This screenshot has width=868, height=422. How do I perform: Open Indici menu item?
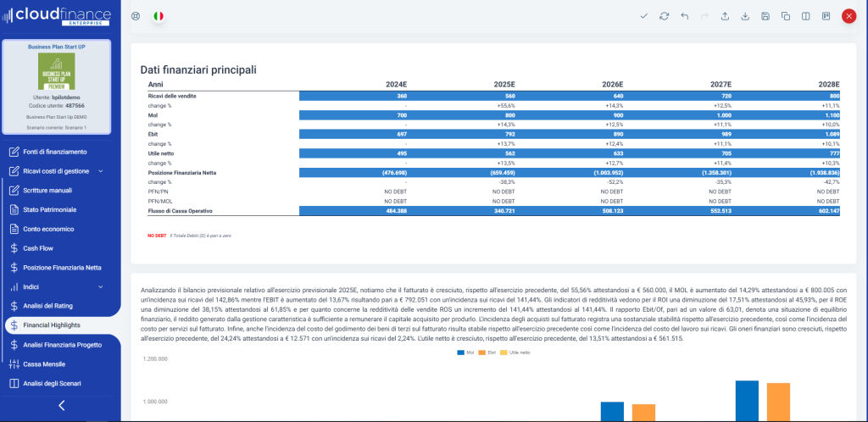pos(31,287)
